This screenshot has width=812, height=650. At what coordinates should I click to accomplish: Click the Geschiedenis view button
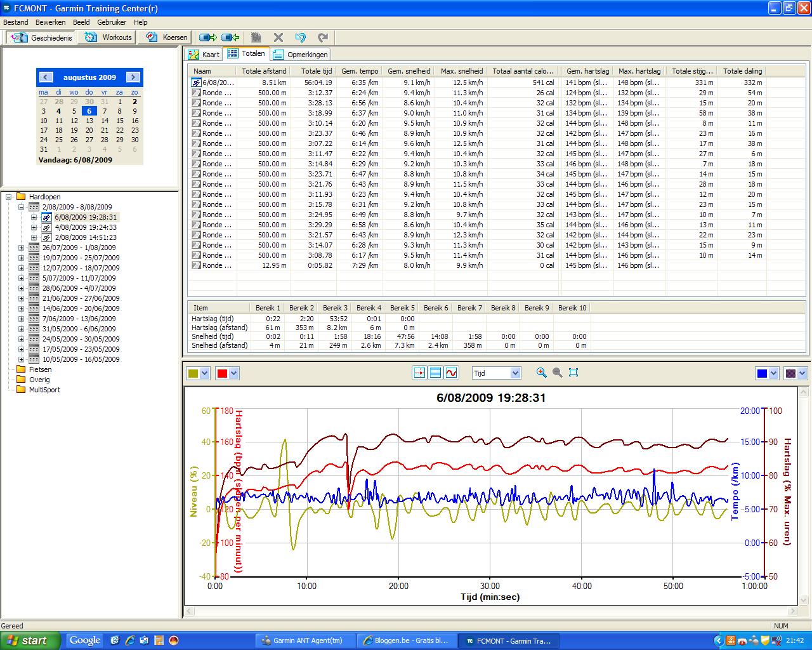(x=42, y=37)
